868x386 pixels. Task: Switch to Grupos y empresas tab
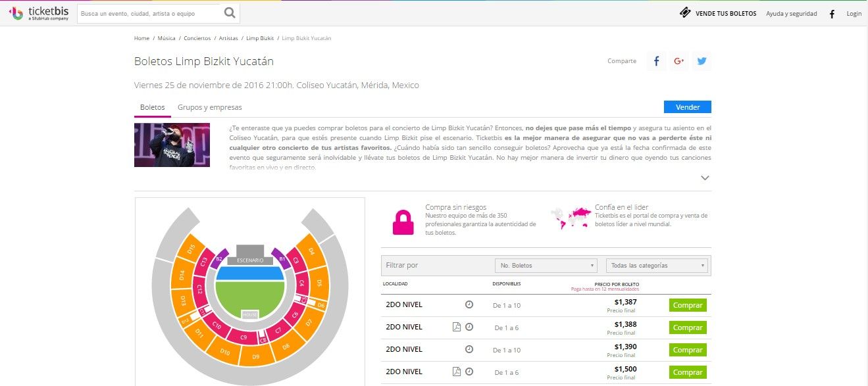click(x=209, y=107)
